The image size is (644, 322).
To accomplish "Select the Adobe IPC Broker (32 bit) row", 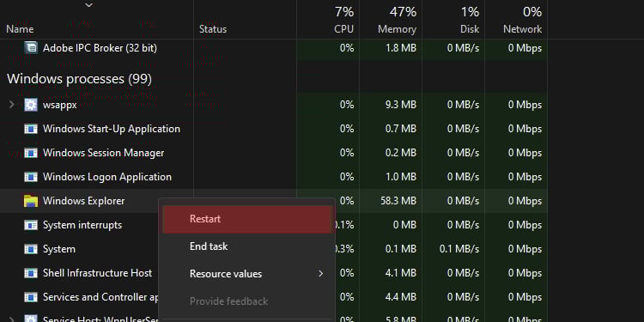I will click(274, 48).
